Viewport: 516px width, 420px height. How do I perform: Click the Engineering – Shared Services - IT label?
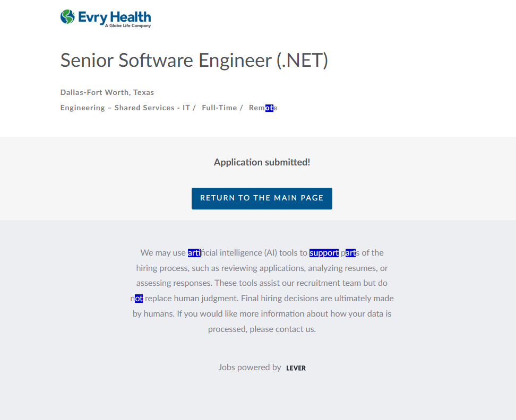coord(125,108)
